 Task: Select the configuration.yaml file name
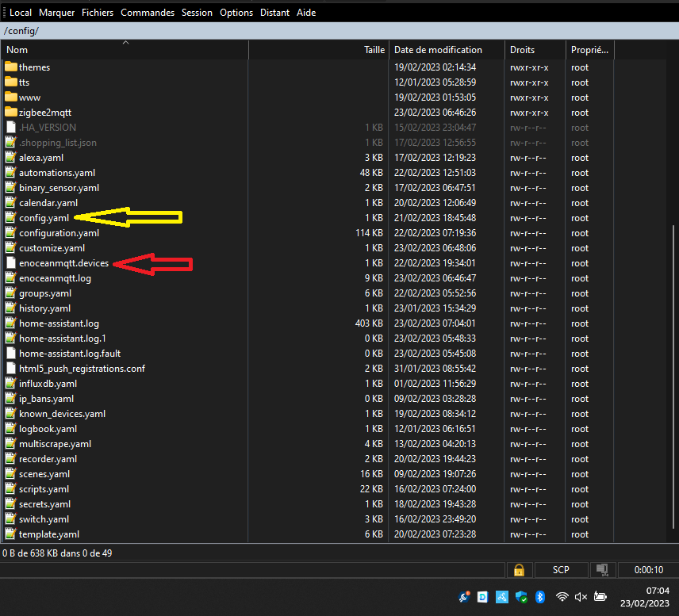coord(59,233)
